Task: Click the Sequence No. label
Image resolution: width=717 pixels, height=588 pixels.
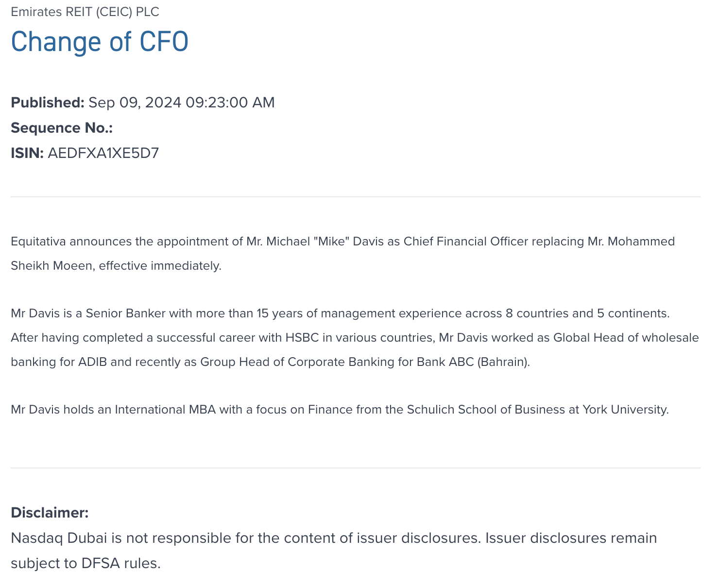Action: pos(62,128)
